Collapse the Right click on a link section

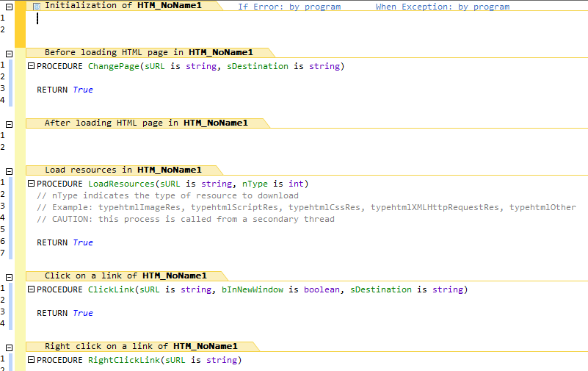click(x=9, y=347)
